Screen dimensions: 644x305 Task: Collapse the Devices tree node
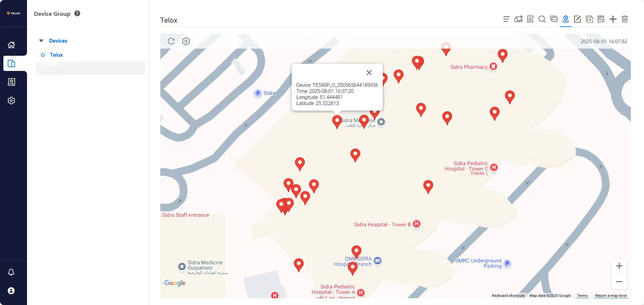pyautogui.click(x=41, y=41)
